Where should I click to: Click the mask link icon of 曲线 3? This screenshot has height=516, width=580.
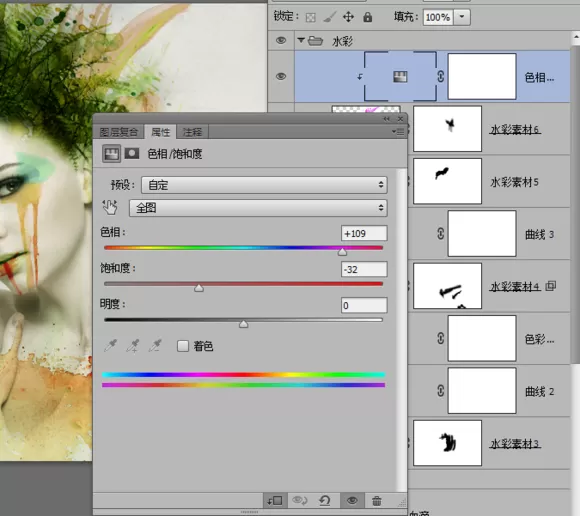(441, 233)
